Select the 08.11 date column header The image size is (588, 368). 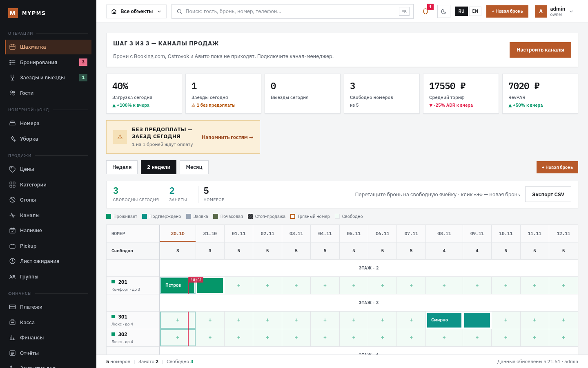point(444,234)
